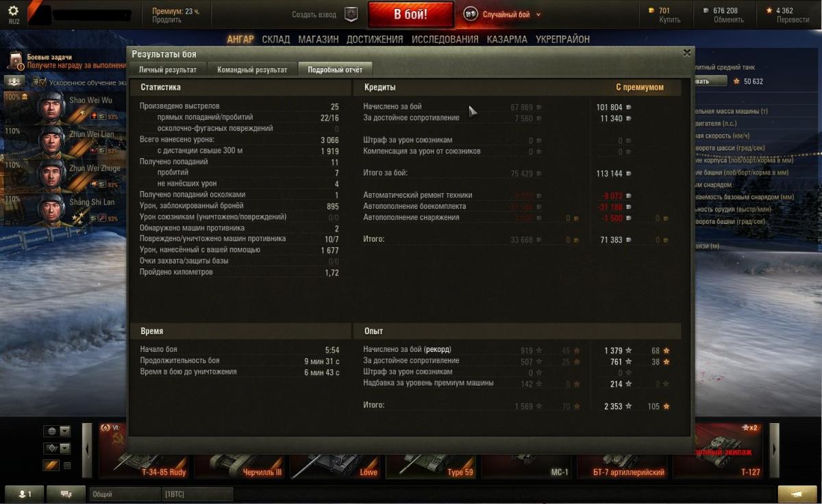Toggle the orange stripe favorites filter

tap(51, 466)
